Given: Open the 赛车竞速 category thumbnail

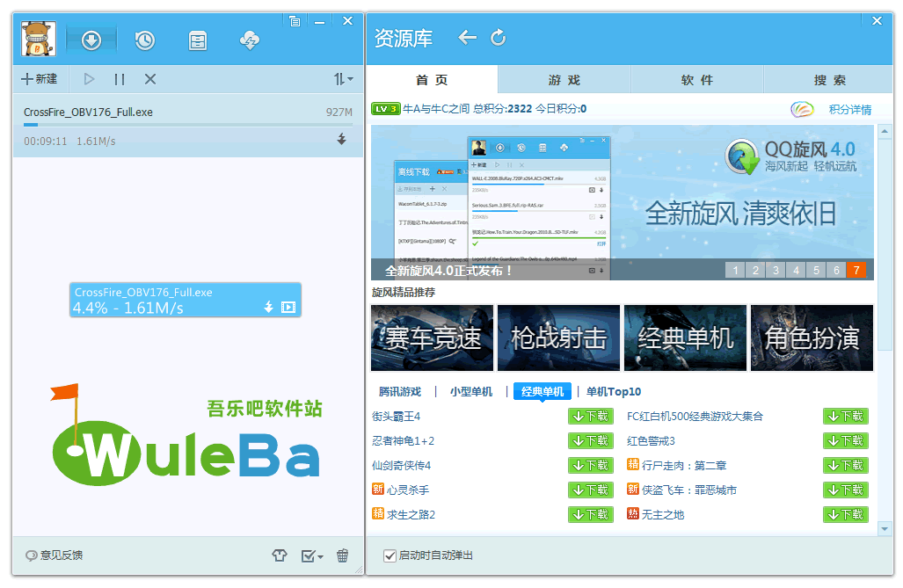Looking at the screenshot, I should click(x=432, y=338).
